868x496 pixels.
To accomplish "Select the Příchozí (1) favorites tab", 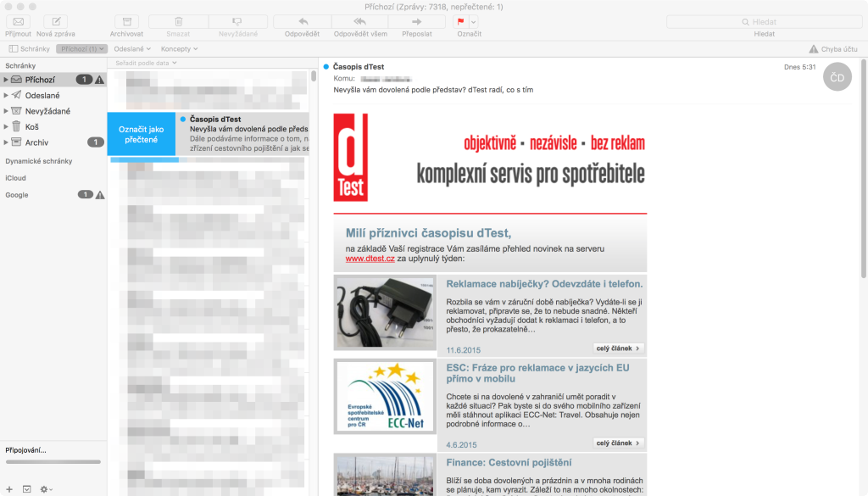I will point(82,48).
